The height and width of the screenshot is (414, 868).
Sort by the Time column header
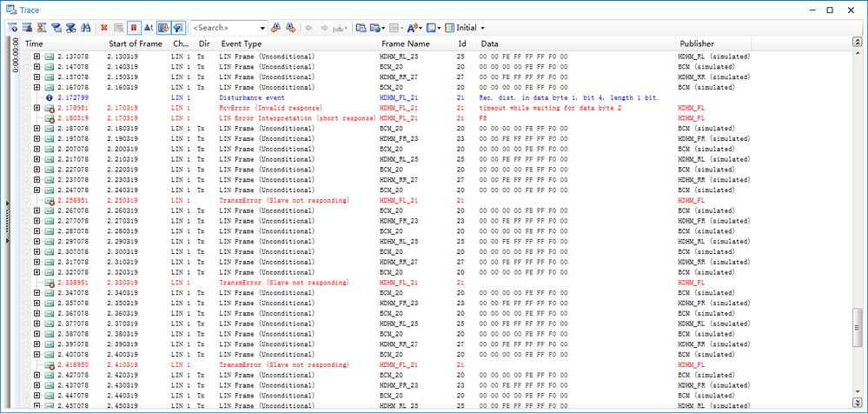tap(63, 43)
